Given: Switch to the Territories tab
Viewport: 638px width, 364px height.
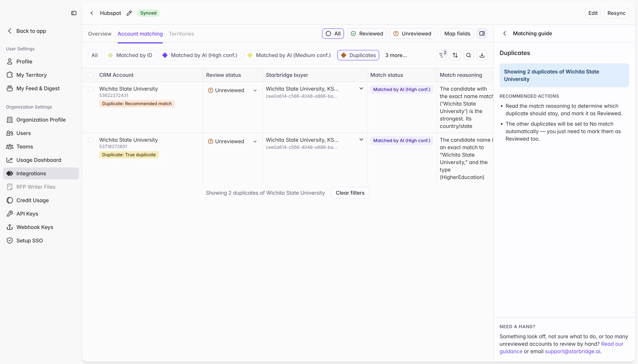Looking at the screenshot, I should pyautogui.click(x=181, y=34).
